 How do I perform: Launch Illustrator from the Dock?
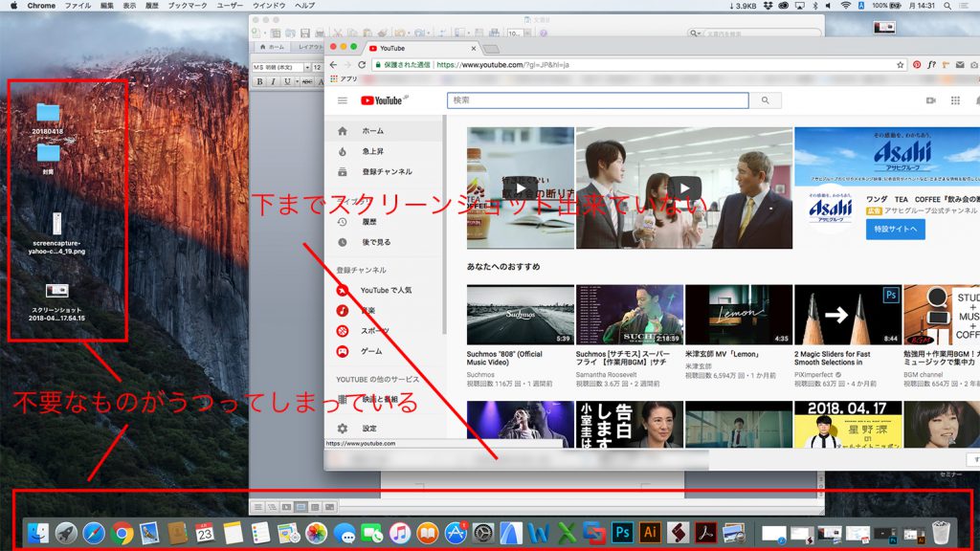pyautogui.click(x=651, y=533)
